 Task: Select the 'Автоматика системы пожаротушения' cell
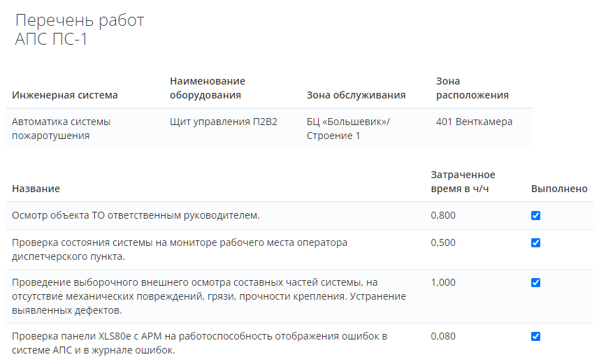coord(62,129)
